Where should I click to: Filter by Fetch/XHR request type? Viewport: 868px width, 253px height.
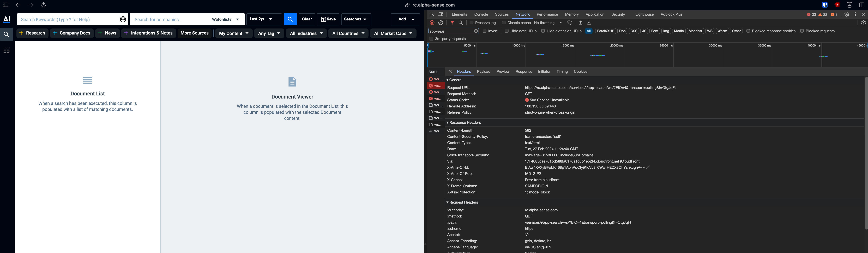(605, 31)
